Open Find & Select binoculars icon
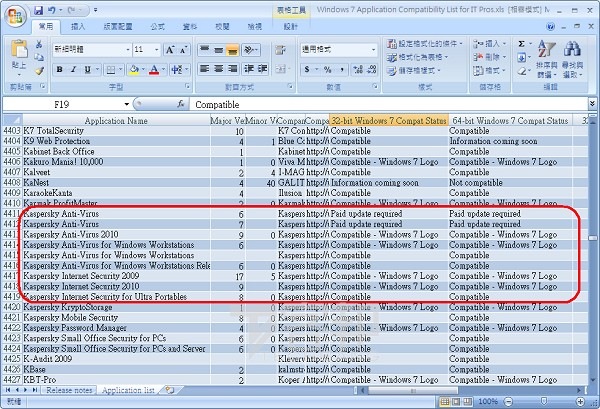 pos(572,49)
